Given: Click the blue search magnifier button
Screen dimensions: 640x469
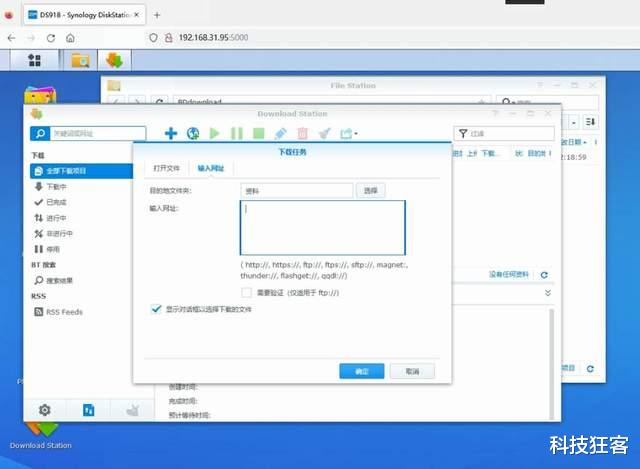Looking at the screenshot, I should (40, 133).
